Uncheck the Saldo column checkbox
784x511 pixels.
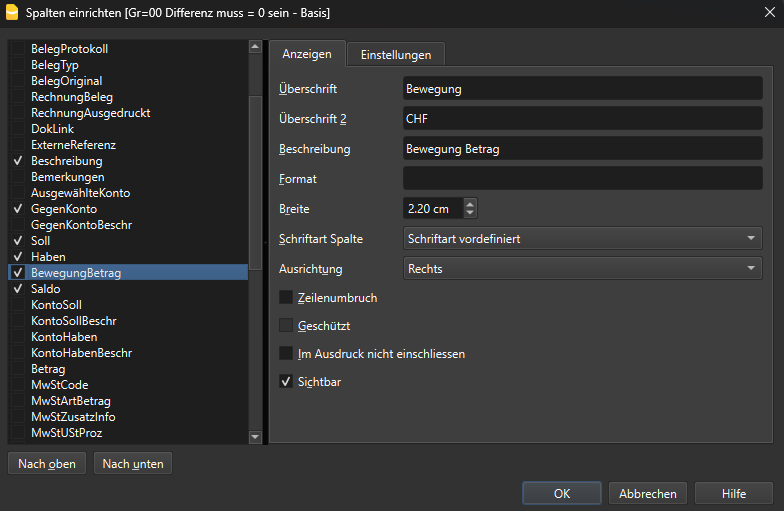[18, 289]
